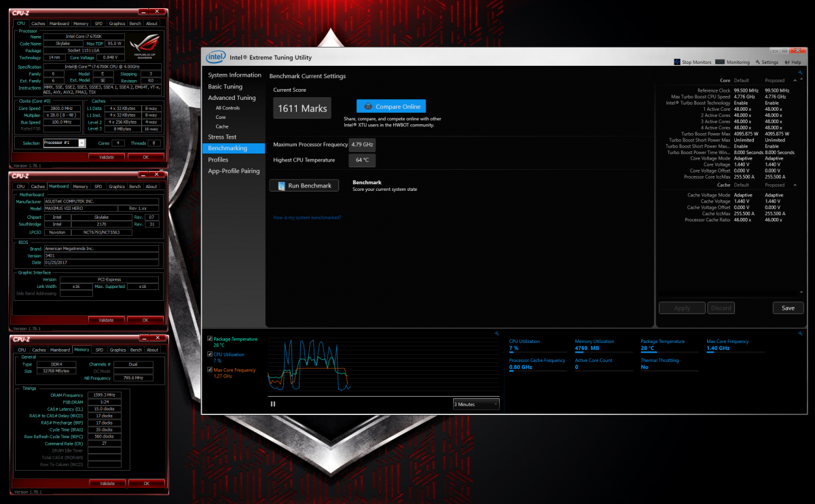Open Graphics tab in middle CPU-Z window
The height and width of the screenshot is (504, 815).
(117, 186)
